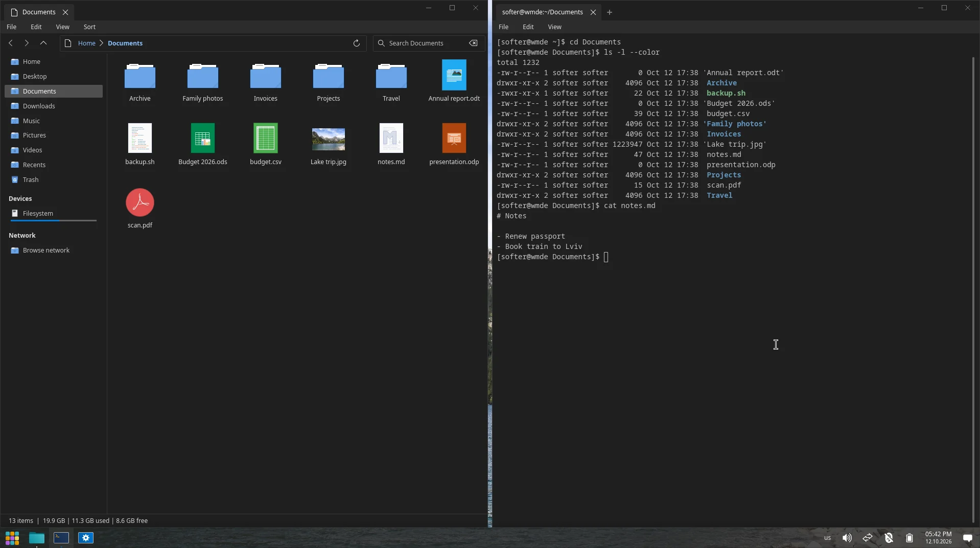Select the budget.csv file
The height and width of the screenshot is (548, 980).
point(266,138)
